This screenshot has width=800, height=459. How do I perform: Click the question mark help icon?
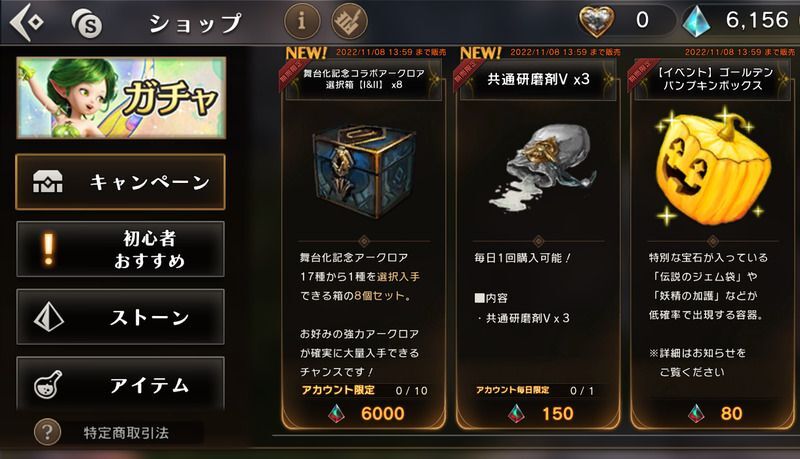47,432
